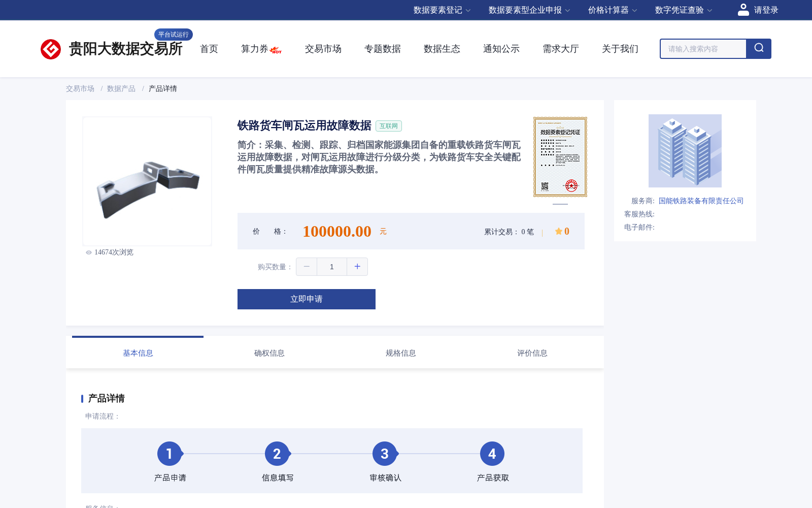Increase purchase quantity with the plus button
812x508 pixels.
click(357, 267)
